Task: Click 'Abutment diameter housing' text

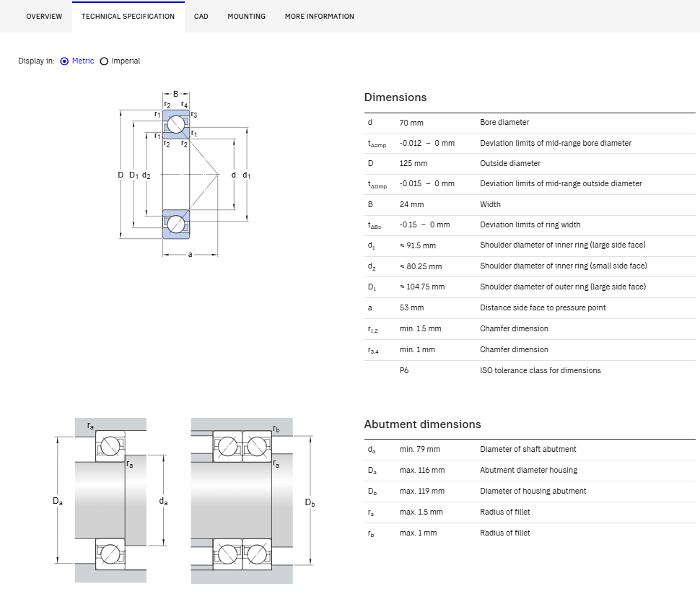Action: (x=528, y=471)
